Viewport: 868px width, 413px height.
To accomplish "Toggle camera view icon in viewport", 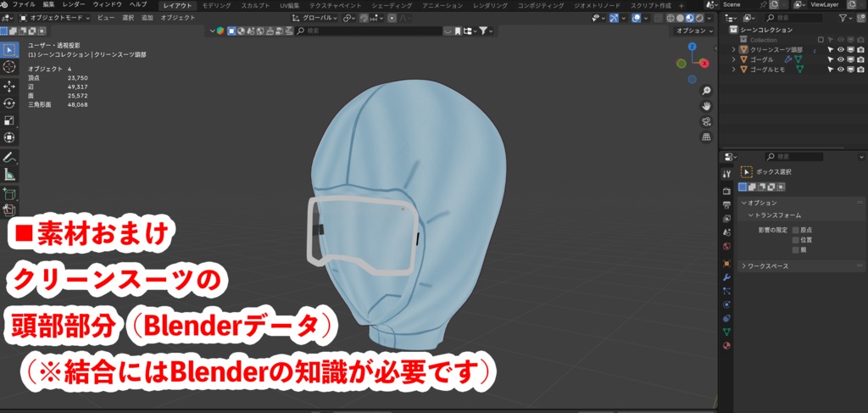I will 706,121.
